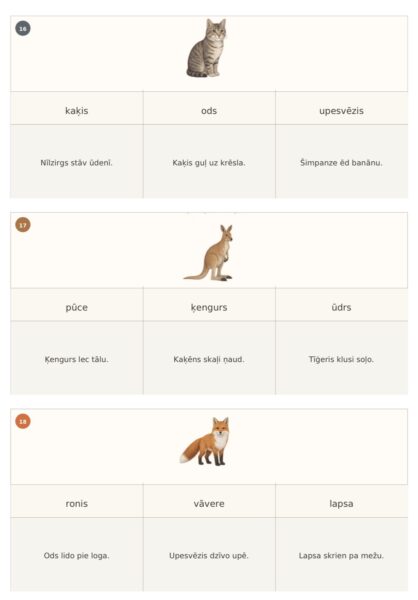Screen dimensions: 418x600
Task: Select the word 'lapsa'
Action: 341,504
